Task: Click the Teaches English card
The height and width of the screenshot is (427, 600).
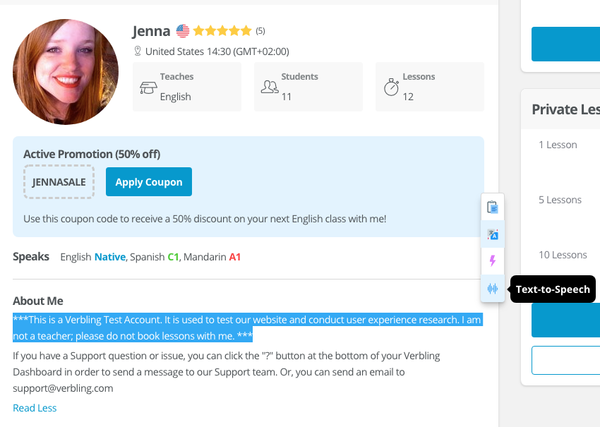Action: [x=187, y=87]
